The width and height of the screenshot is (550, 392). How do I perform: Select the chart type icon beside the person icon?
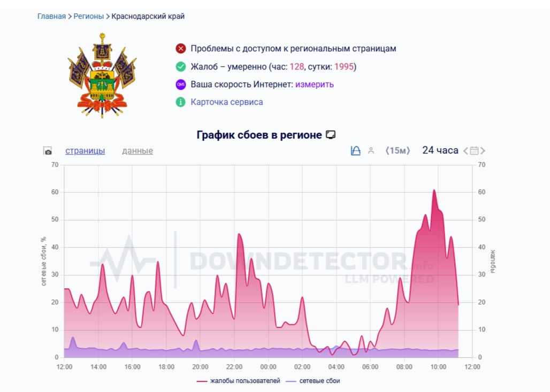pyautogui.click(x=355, y=150)
